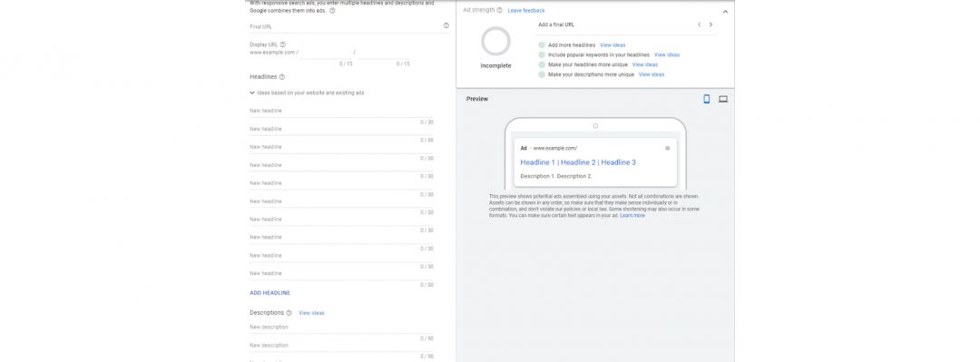This screenshot has height=362, width=980.
Task: View ideas for making descriptions more unique
Action: click(652, 74)
